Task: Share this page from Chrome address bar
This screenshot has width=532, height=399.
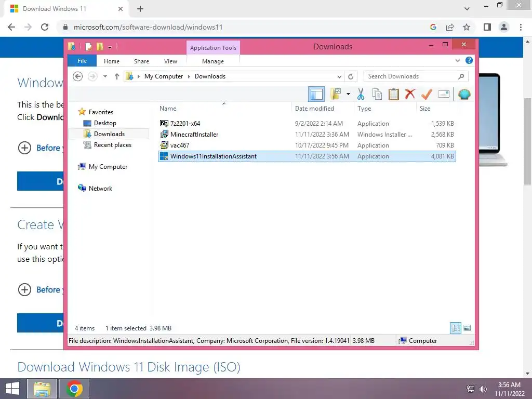Action: tap(450, 27)
